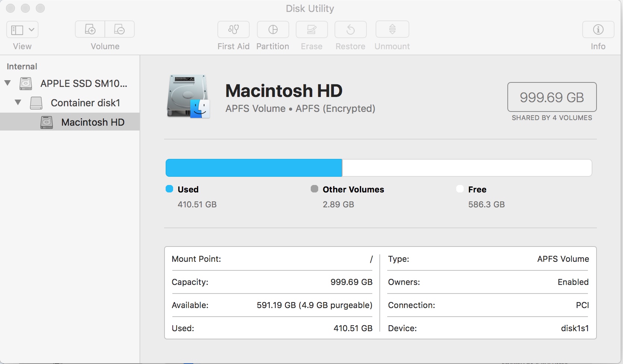Click the Container disk1 icon

[36, 103]
